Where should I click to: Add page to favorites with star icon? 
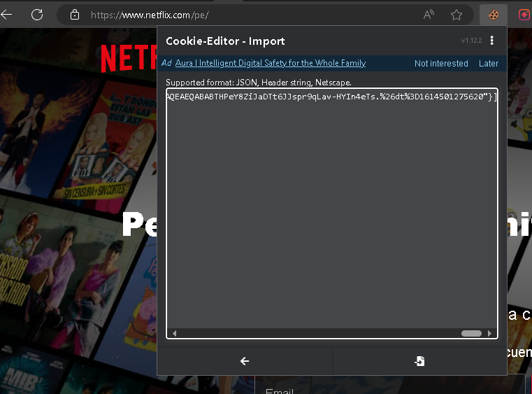pos(456,15)
